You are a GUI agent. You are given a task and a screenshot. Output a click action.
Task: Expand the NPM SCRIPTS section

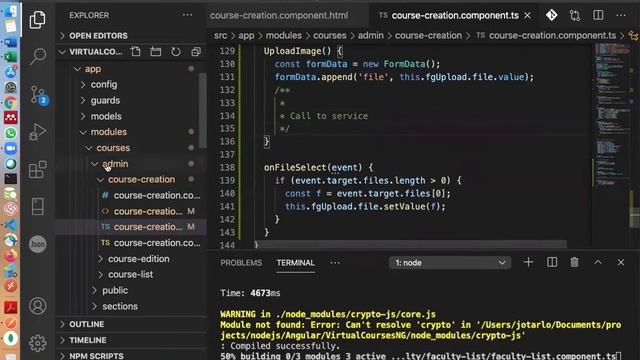[96, 356]
